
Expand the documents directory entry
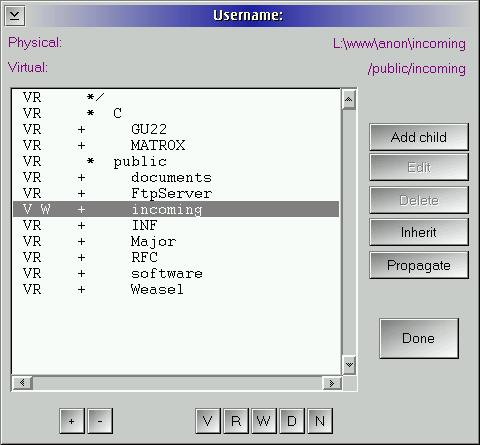[81, 178]
